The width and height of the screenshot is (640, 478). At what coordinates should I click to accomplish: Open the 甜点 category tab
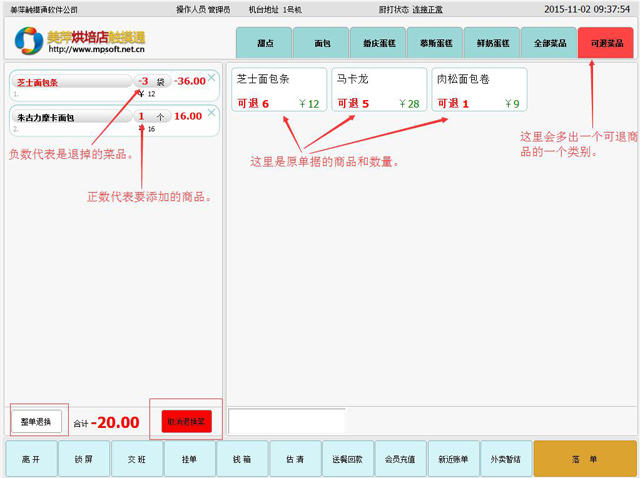pyautogui.click(x=264, y=43)
